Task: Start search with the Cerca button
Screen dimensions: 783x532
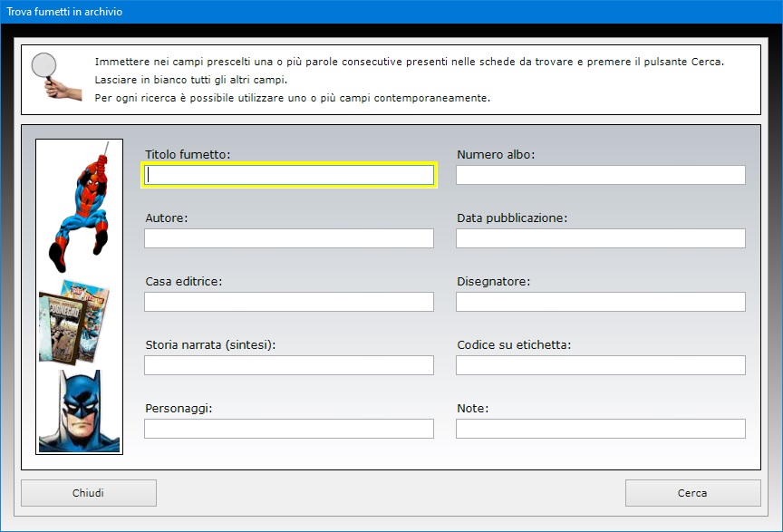Action: tap(692, 493)
